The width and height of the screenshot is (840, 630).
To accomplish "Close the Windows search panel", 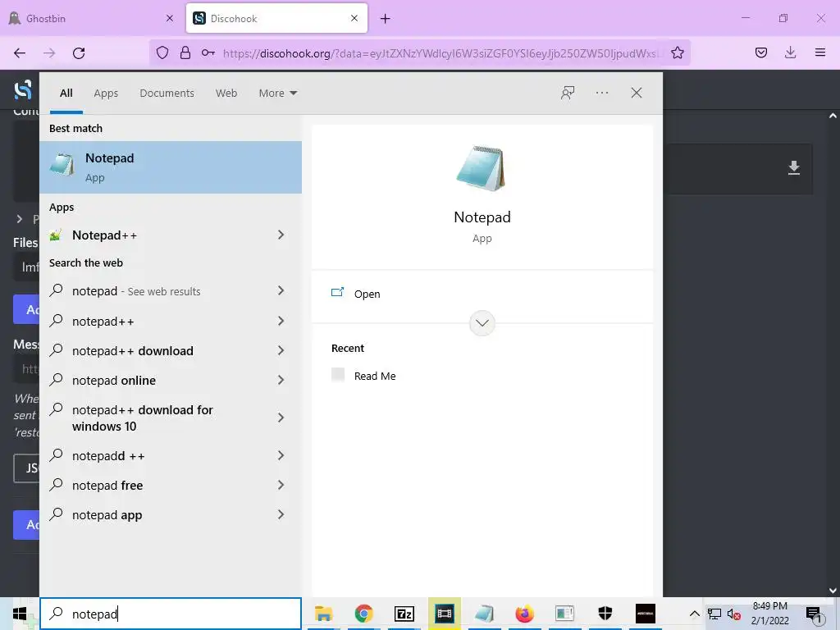I will [636, 93].
